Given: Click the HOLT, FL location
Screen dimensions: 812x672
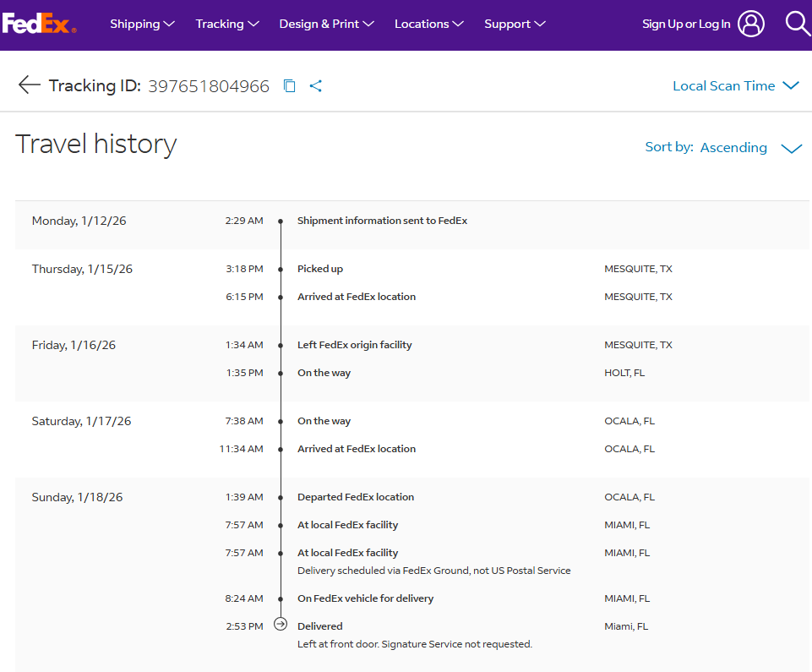Looking at the screenshot, I should 624,373.
